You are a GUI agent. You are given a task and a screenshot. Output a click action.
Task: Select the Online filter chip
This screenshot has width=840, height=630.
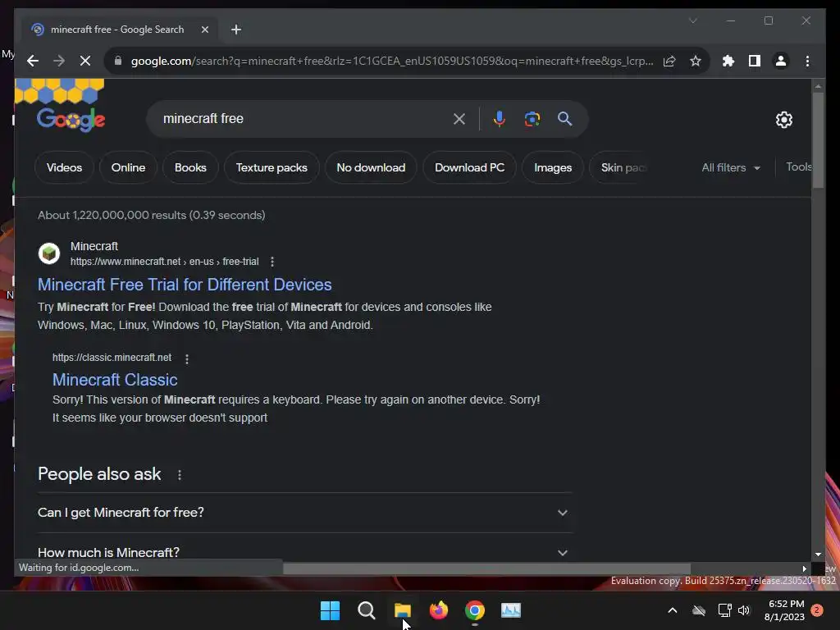click(128, 167)
